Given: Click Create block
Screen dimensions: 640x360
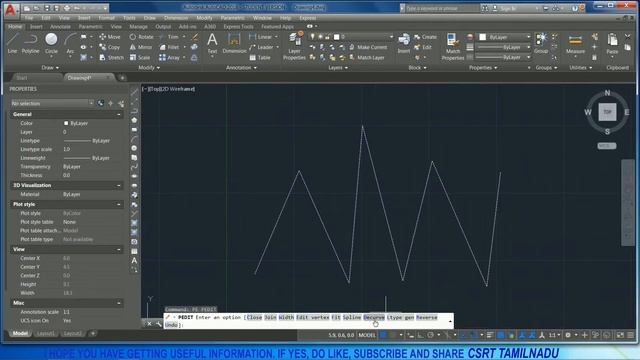Looking at the screenshot, I should tap(425, 37).
